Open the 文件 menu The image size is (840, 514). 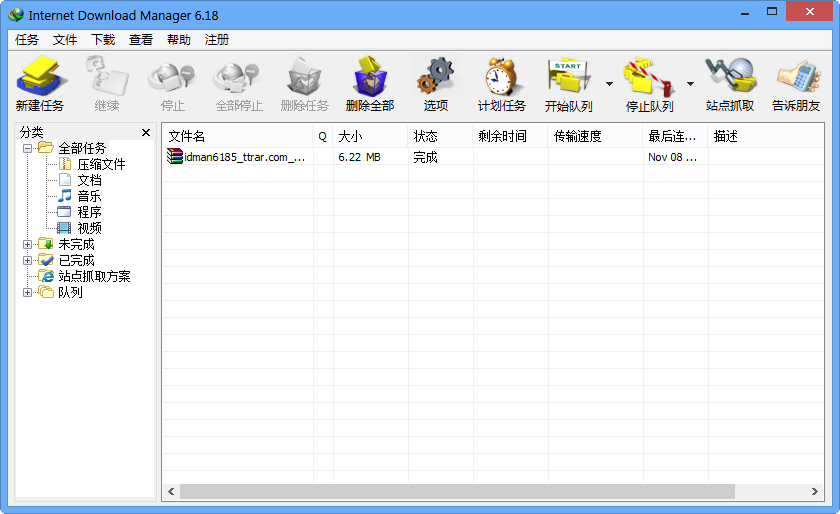click(x=65, y=40)
